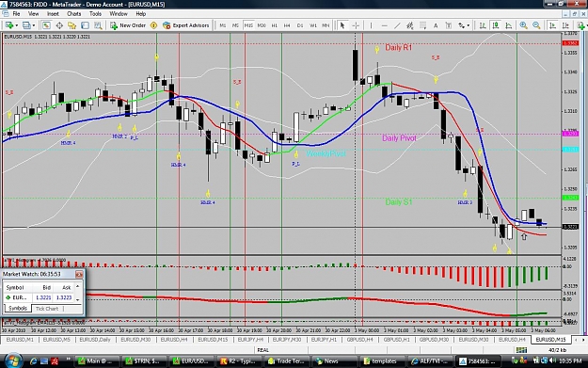The width and height of the screenshot is (588, 368).
Task: Switch chart to M5 timeframe
Action: (x=235, y=25)
